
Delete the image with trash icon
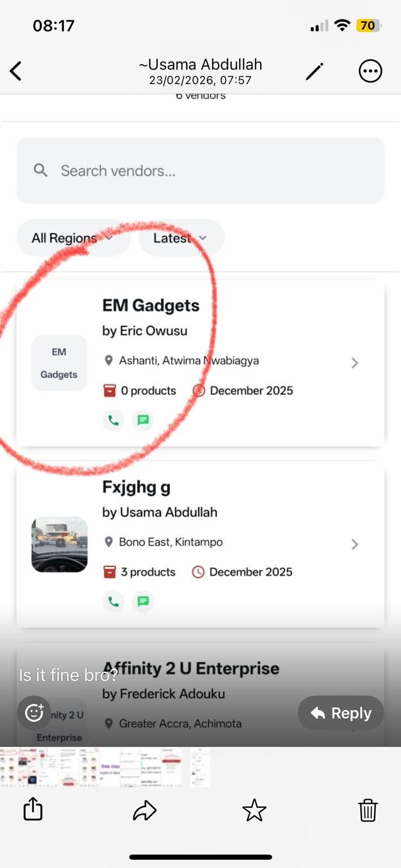coord(367,810)
